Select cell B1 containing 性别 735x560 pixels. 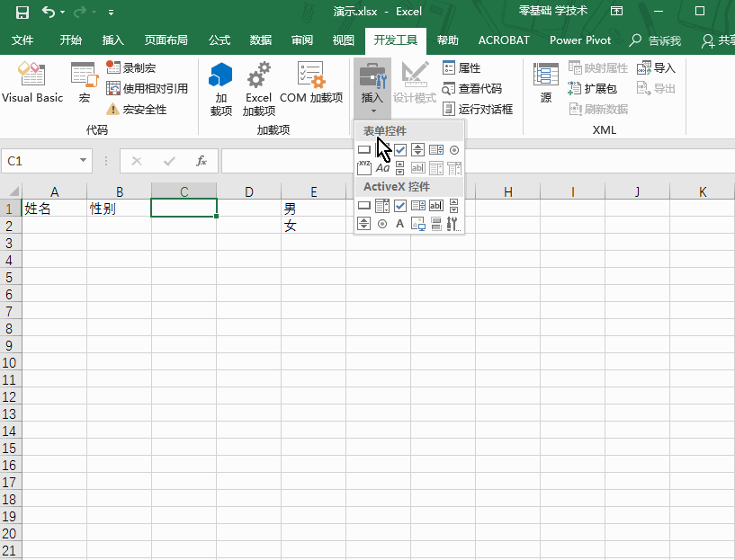[x=119, y=208]
